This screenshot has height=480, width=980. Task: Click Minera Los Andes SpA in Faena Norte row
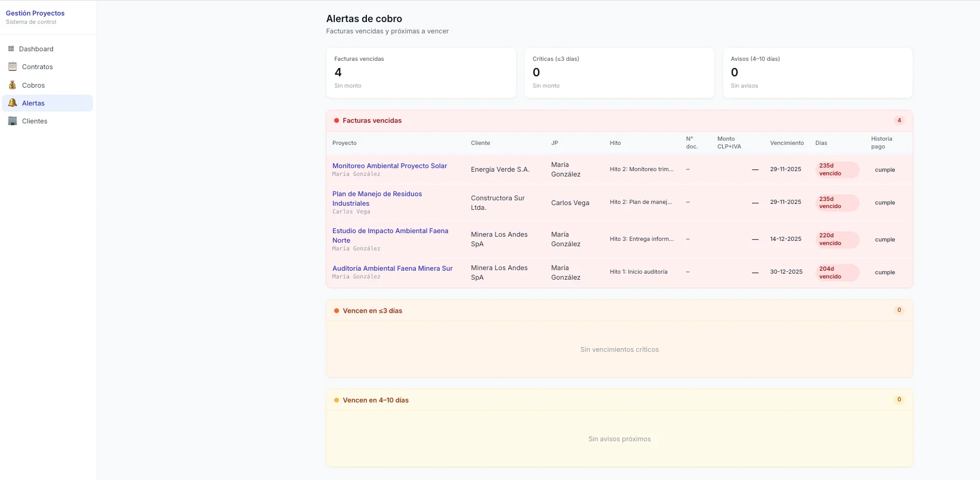499,239
